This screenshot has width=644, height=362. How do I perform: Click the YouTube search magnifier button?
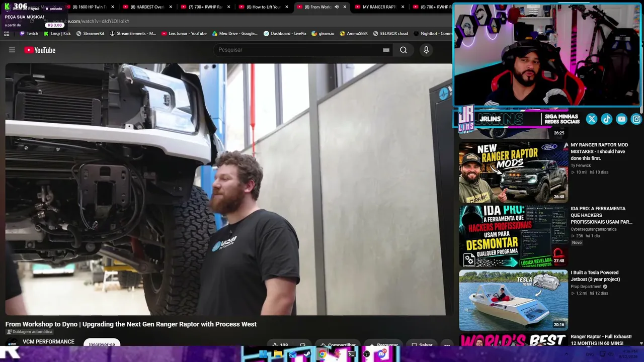point(404,50)
